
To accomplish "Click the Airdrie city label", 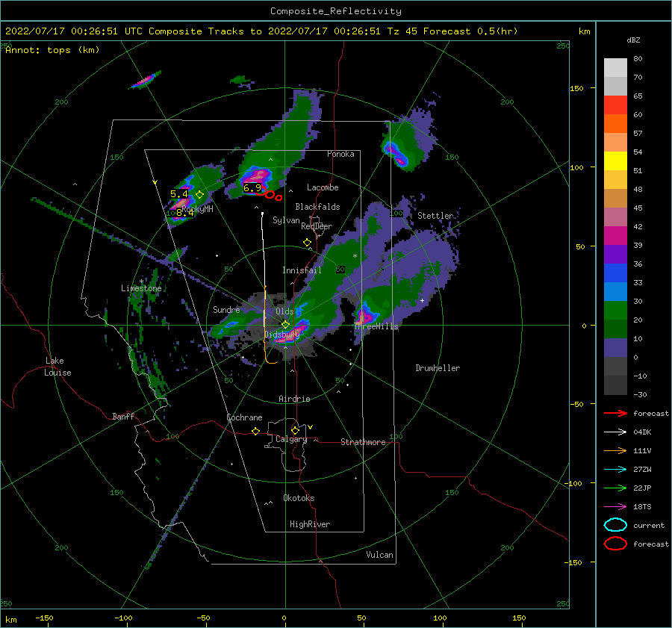I will 294,399.
